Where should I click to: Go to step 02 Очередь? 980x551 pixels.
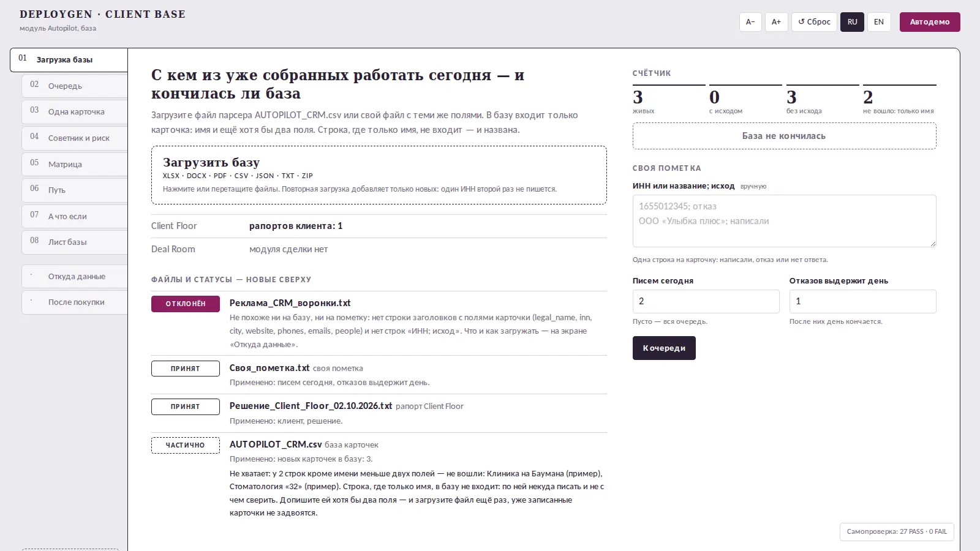click(x=75, y=86)
